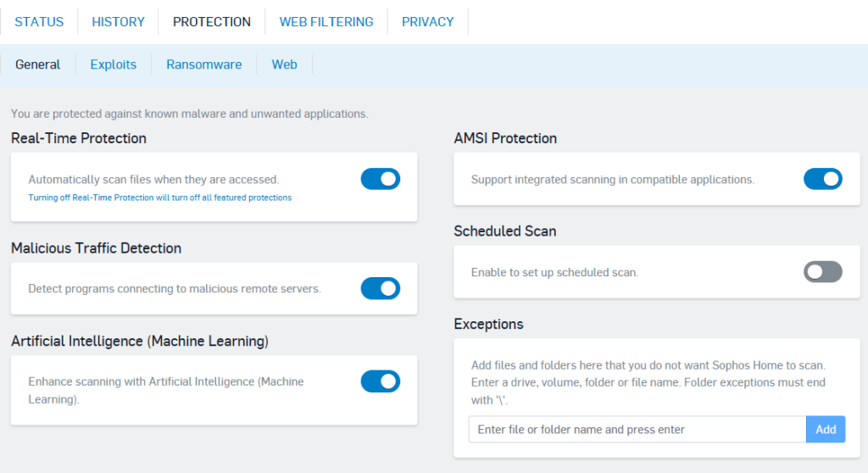Click the Real-Time Protection turn-off warning note
The image size is (868, 473).
coord(160,198)
